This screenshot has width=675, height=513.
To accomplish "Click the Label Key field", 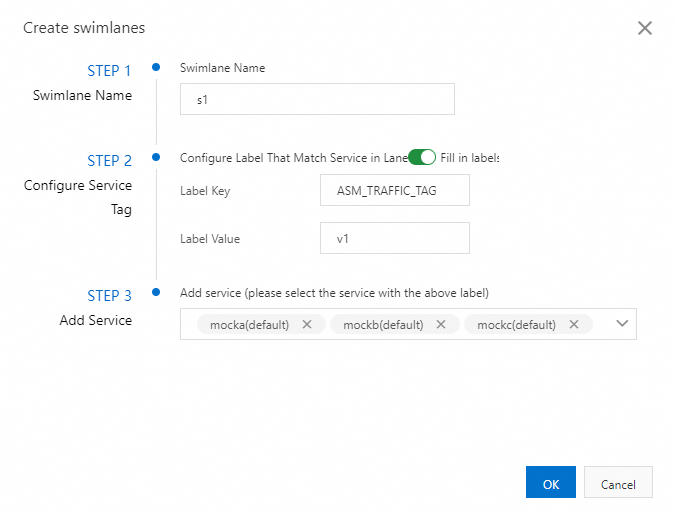I will tap(395, 190).
